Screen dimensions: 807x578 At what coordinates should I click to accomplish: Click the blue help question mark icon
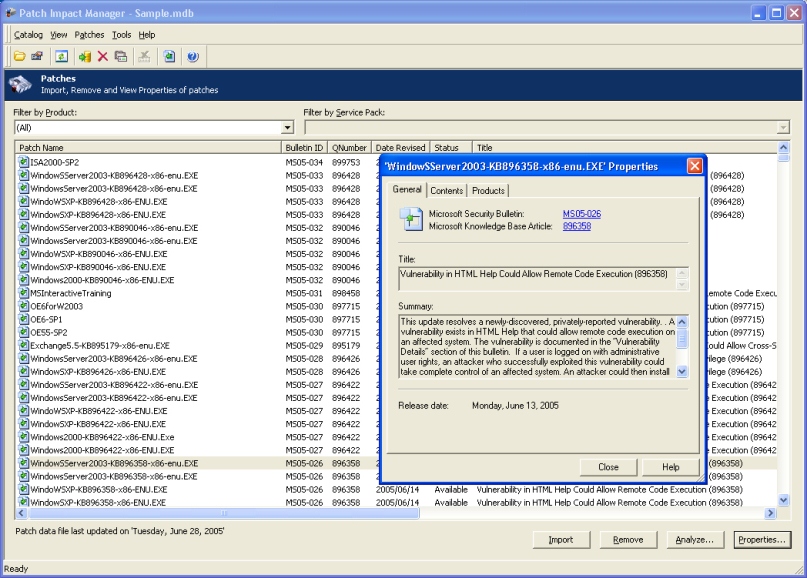(192, 57)
